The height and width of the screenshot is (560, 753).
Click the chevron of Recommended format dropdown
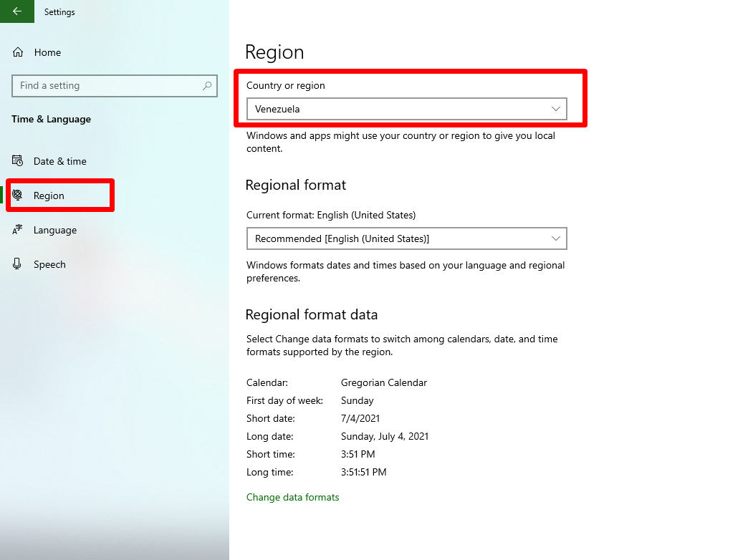(556, 238)
